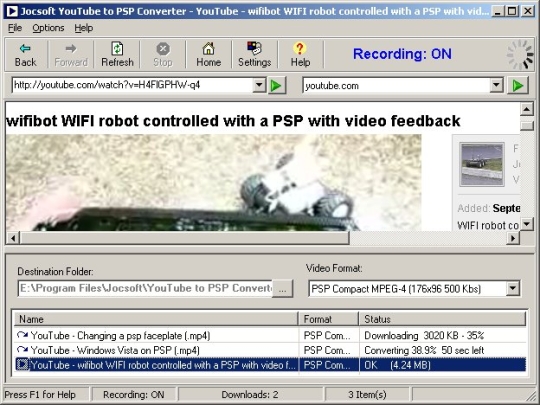Click the loading spinner animation icon

point(520,55)
